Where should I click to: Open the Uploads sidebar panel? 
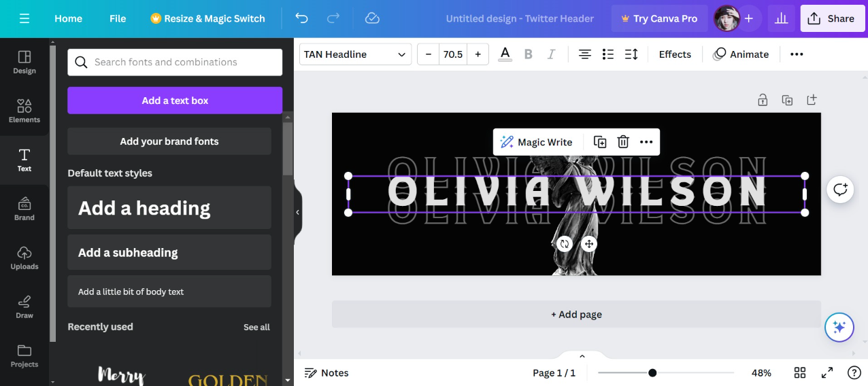24,258
